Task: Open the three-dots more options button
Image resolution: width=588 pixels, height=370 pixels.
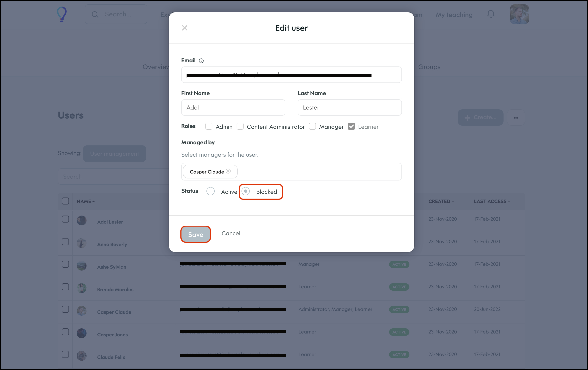Action: click(x=516, y=118)
